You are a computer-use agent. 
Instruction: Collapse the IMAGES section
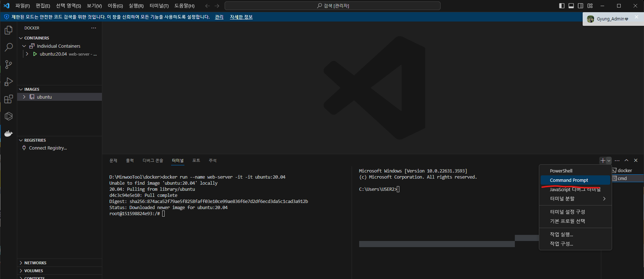pyautogui.click(x=21, y=89)
